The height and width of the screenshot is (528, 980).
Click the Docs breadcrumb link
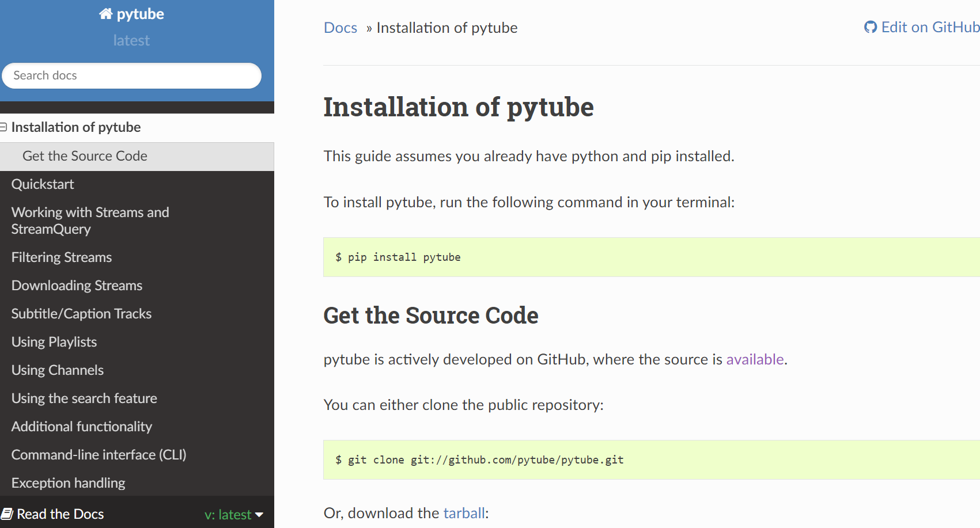pyautogui.click(x=340, y=28)
